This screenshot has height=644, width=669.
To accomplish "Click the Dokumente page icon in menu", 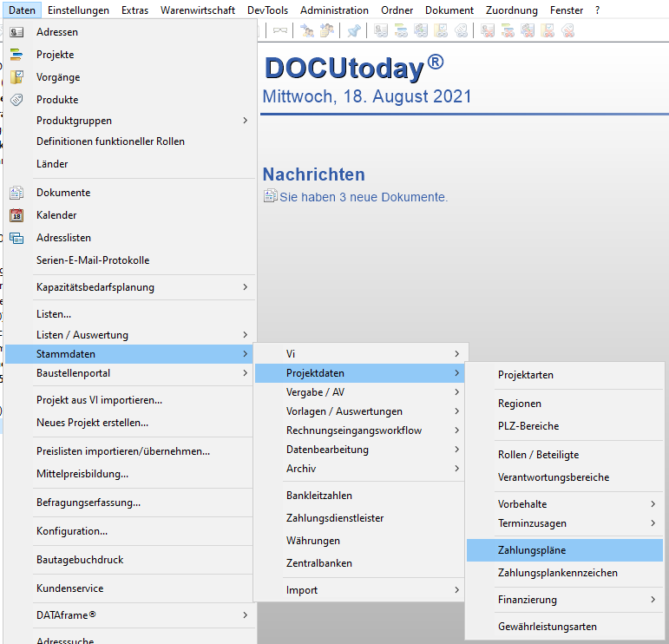I will (x=16, y=193).
